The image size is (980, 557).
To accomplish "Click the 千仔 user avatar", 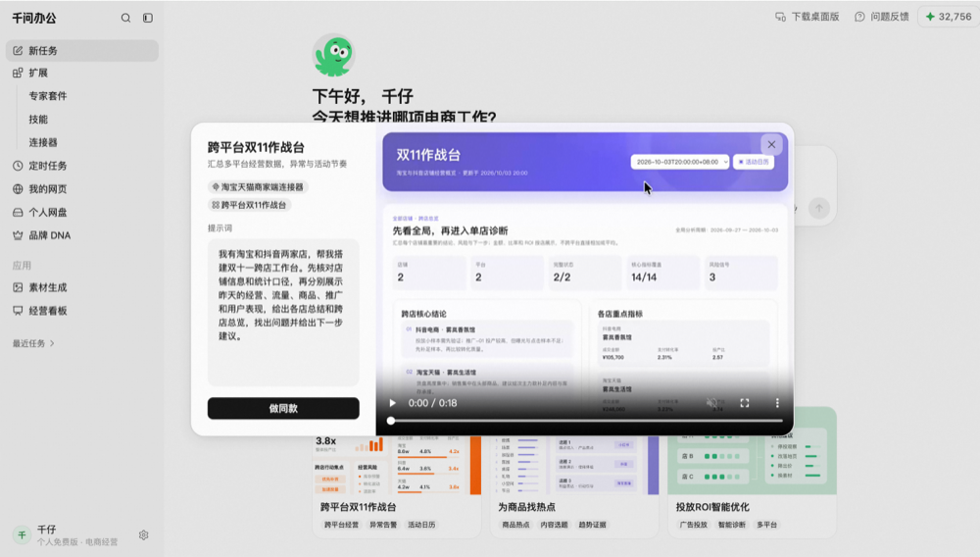I will click(x=22, y=535).
